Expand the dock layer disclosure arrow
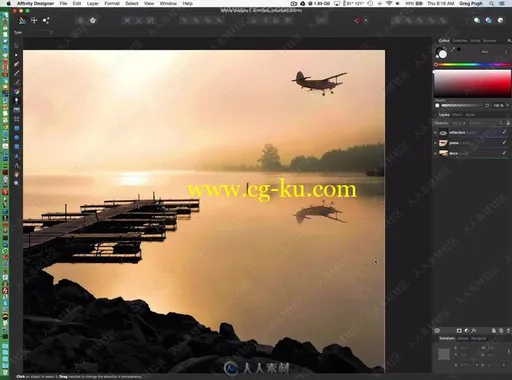Screen dimensions: 512x380 click(x=435, y=153)
